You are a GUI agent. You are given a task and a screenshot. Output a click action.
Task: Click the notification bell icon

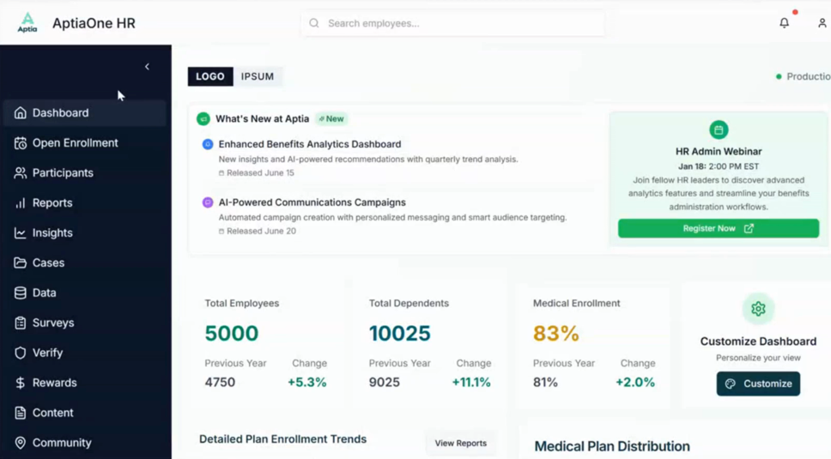click(784, 23)
